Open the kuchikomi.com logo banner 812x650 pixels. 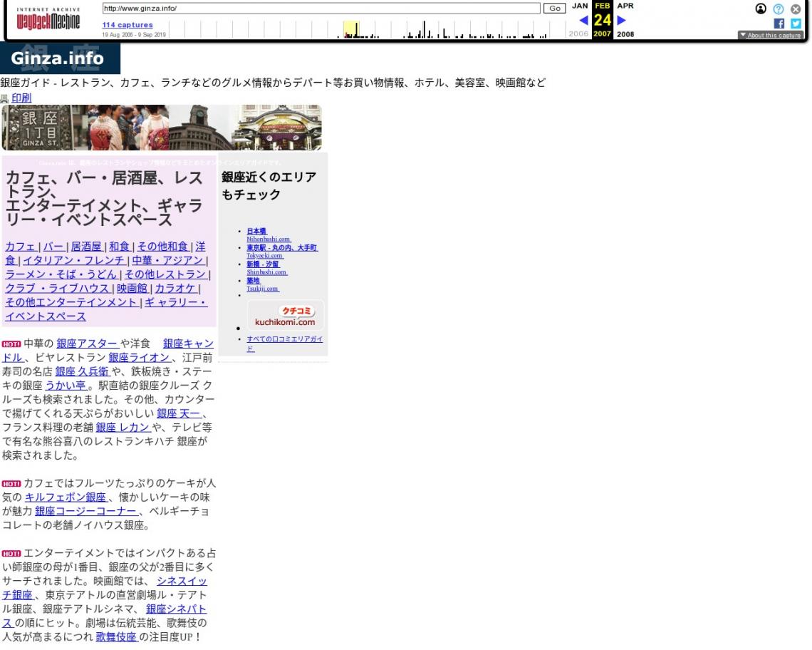(286, 315)
